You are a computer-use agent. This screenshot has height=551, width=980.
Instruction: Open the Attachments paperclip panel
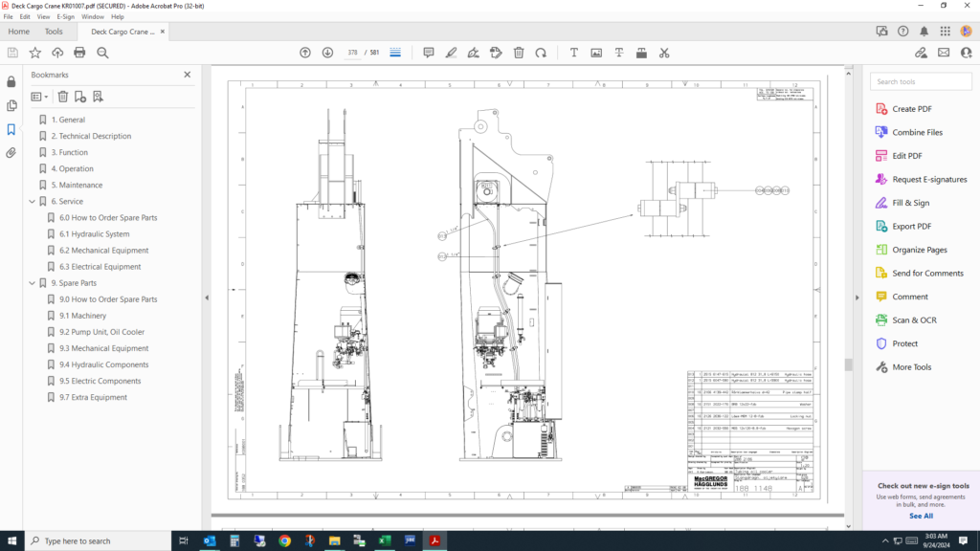(11, 153)
